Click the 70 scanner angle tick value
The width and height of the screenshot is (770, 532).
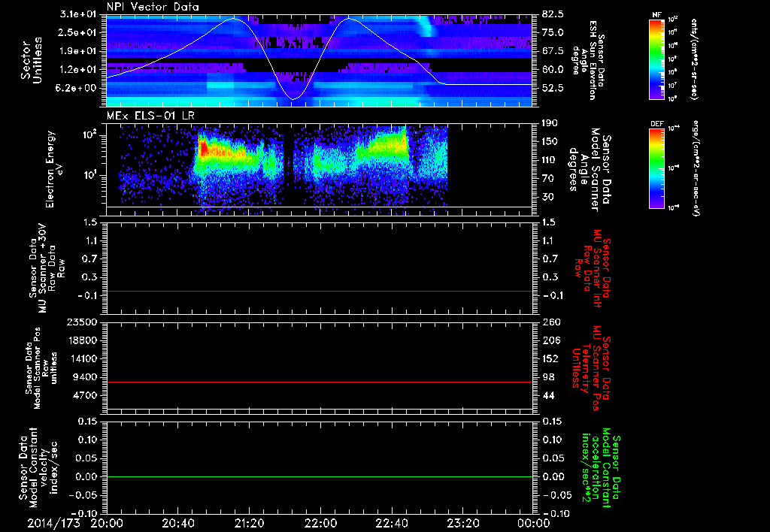[x=548, y=179]
